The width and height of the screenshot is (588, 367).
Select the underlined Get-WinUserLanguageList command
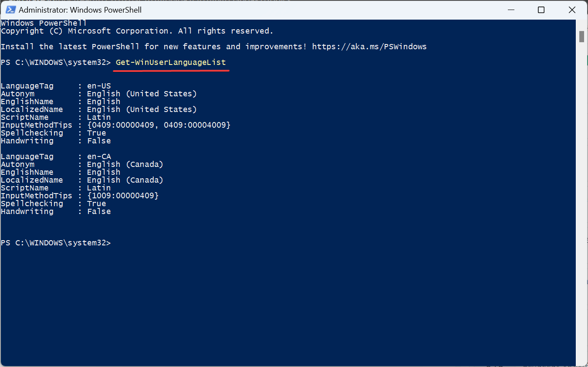(171, 62)
